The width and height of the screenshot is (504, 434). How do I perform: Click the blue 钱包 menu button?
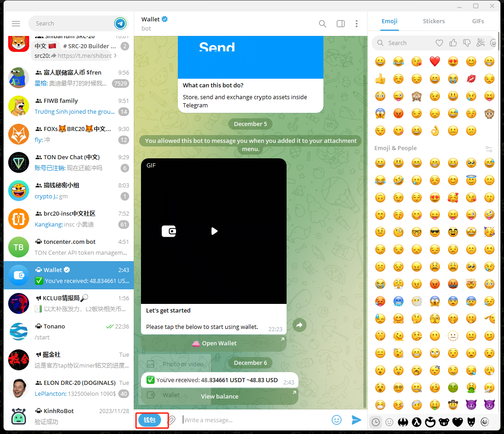coord(150,420)
